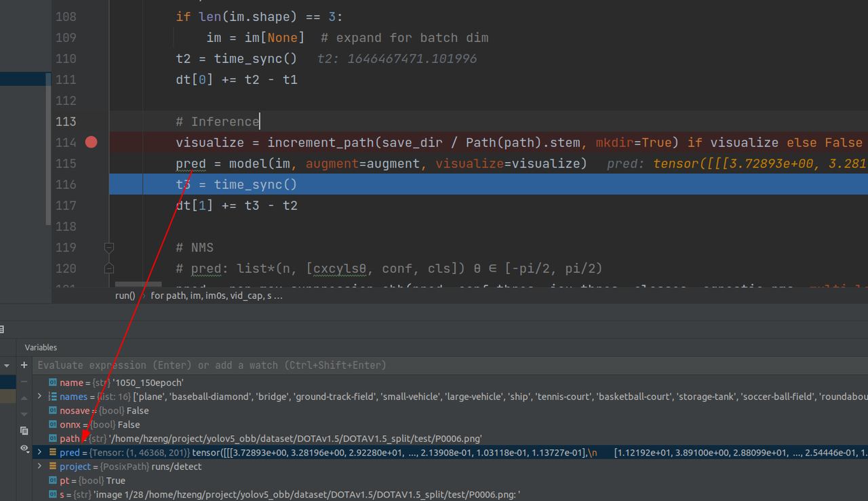Expand the names list variable
Screen dimensions: 868x501
tap(39, 397)
